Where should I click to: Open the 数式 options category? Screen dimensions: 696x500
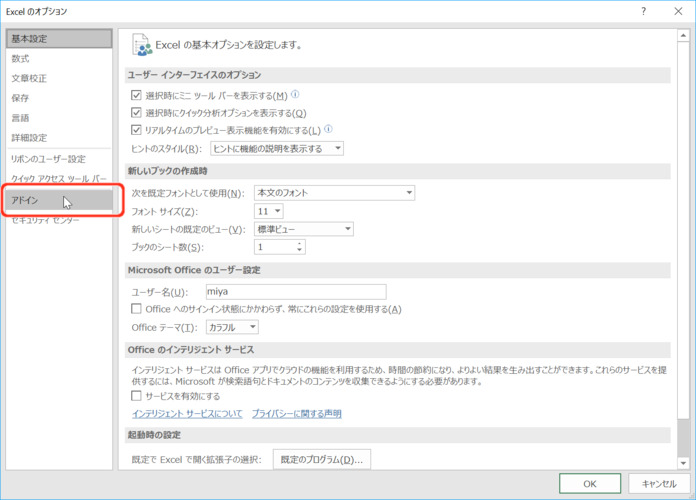point(59,59)
